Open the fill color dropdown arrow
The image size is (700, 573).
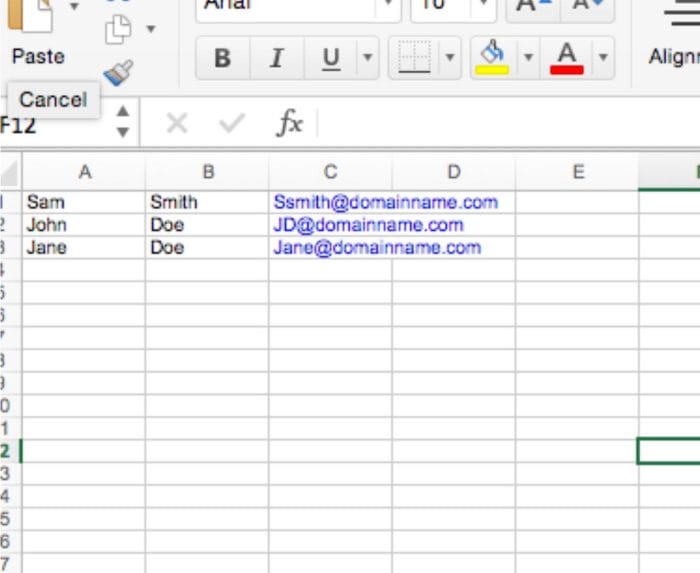529,58
